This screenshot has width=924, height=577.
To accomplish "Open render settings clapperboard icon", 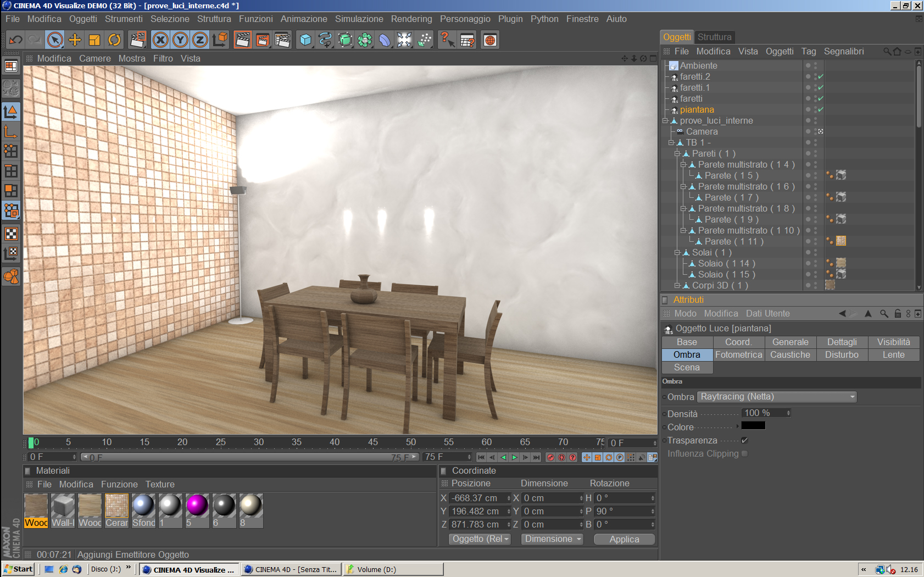I will pyautogui.click(x=282, y=40).
